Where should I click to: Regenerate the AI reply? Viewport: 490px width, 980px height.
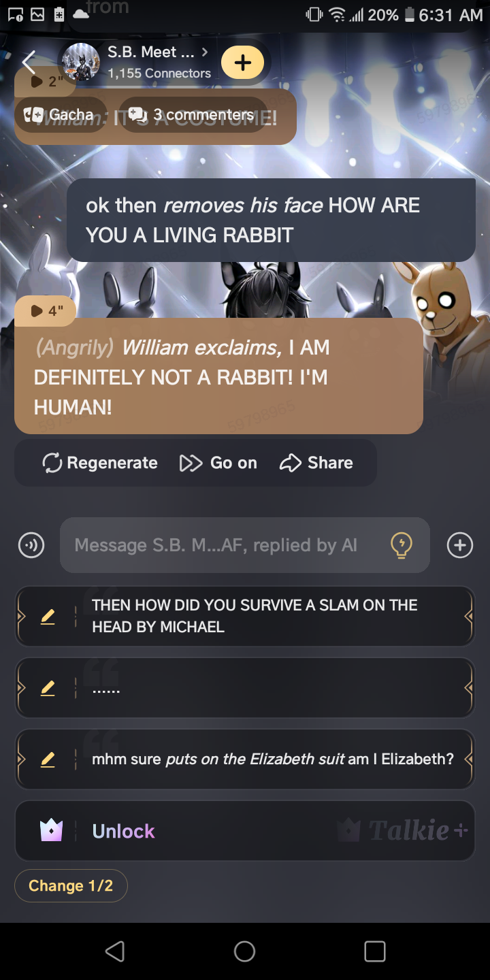pos(100,463)
